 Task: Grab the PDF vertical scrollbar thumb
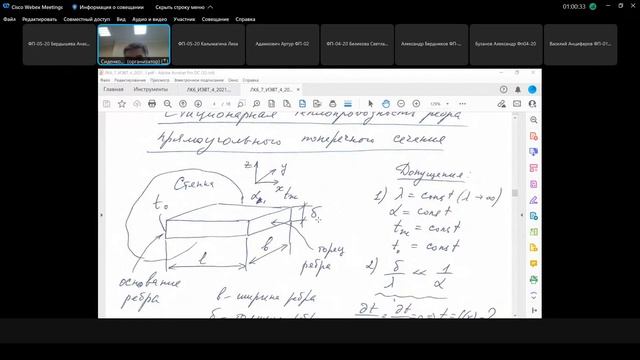coord(515,192)
